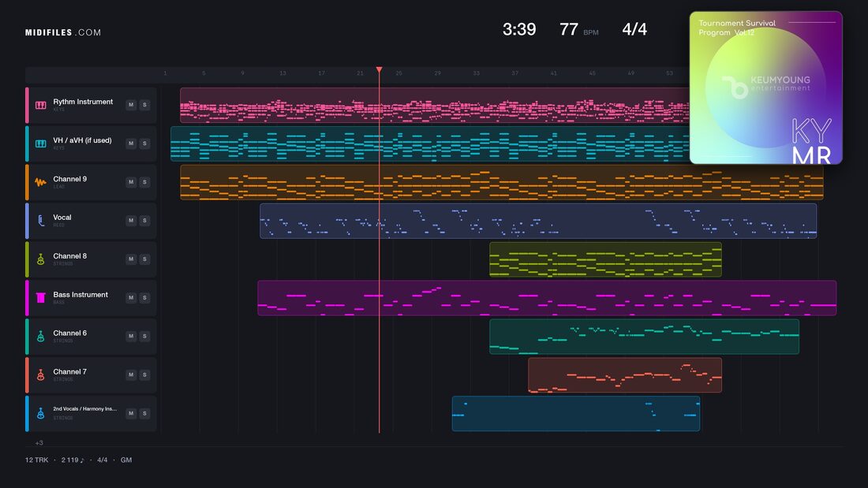868x488 pixels.
Task: Solo Channel 9 track
Action: tap(144, 182)
